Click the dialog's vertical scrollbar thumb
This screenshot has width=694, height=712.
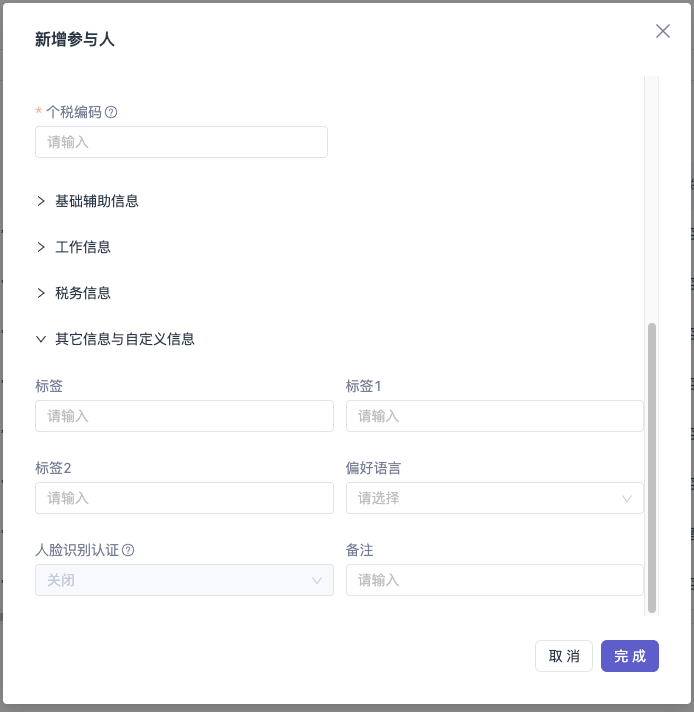(652, 468)
